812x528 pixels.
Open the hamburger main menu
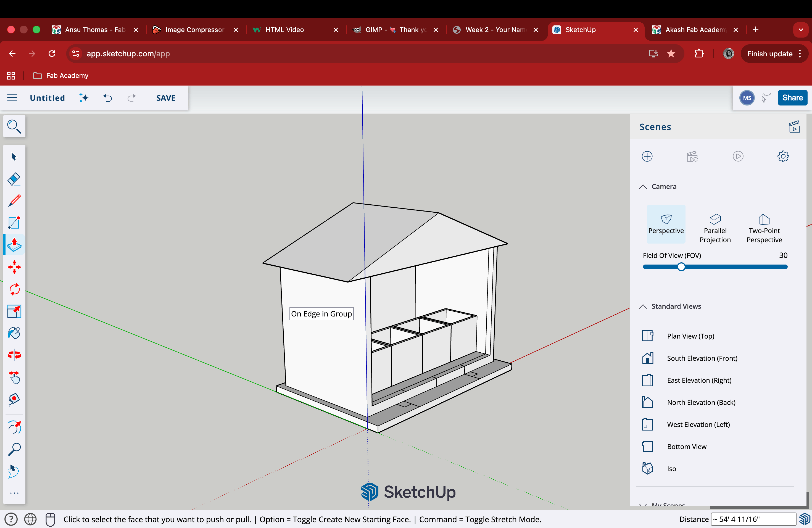click(x=12, y=98)
